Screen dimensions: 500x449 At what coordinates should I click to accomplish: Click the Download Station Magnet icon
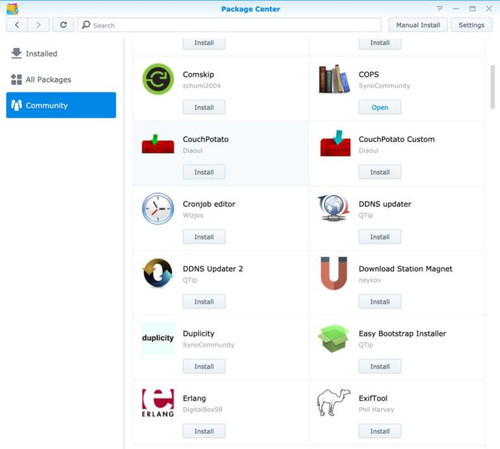click(x=334, y=273)
